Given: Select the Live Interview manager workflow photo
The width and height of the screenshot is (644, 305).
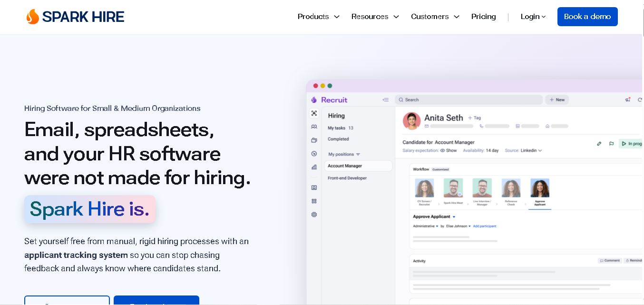Looking at the screenshot, I should click(x=482, y=188).
